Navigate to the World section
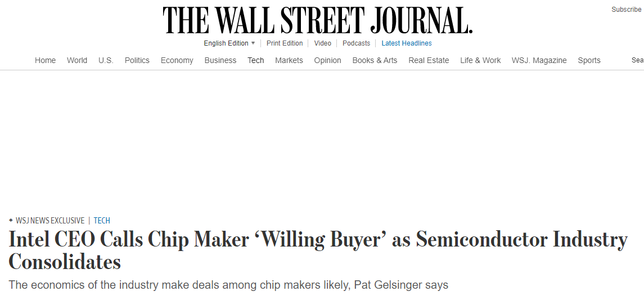The image size is (644, 300). [x=77, y=60]
